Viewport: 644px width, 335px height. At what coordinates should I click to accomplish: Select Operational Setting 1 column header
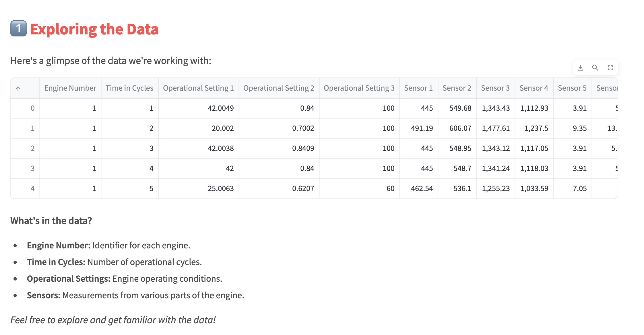click(x=198, y=88)
